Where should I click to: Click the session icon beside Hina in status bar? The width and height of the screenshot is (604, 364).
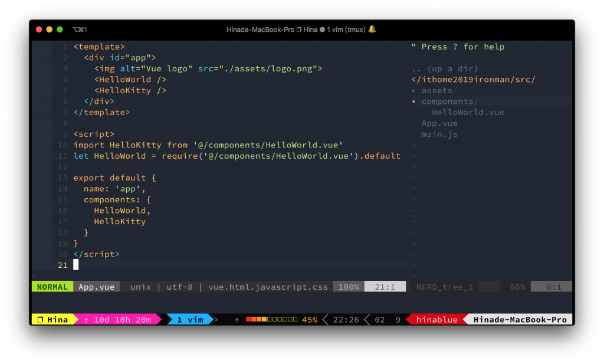(40, 320)
